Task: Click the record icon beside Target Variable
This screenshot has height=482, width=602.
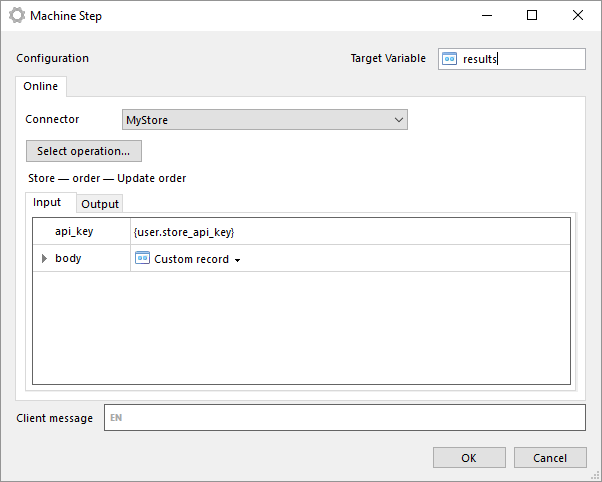Action: (x=449, y=59)
